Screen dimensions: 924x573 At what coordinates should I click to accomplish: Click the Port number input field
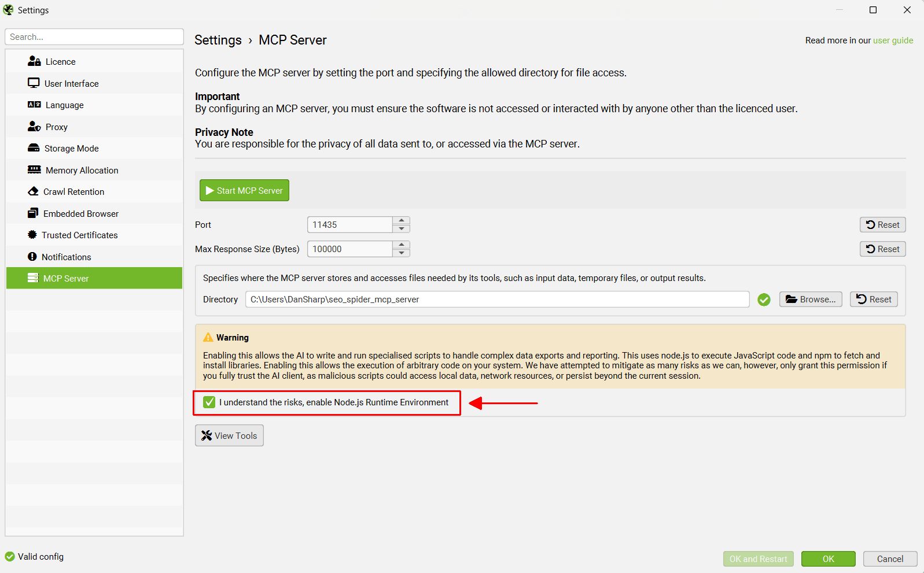pyautogui.click(x=350, y=224)
